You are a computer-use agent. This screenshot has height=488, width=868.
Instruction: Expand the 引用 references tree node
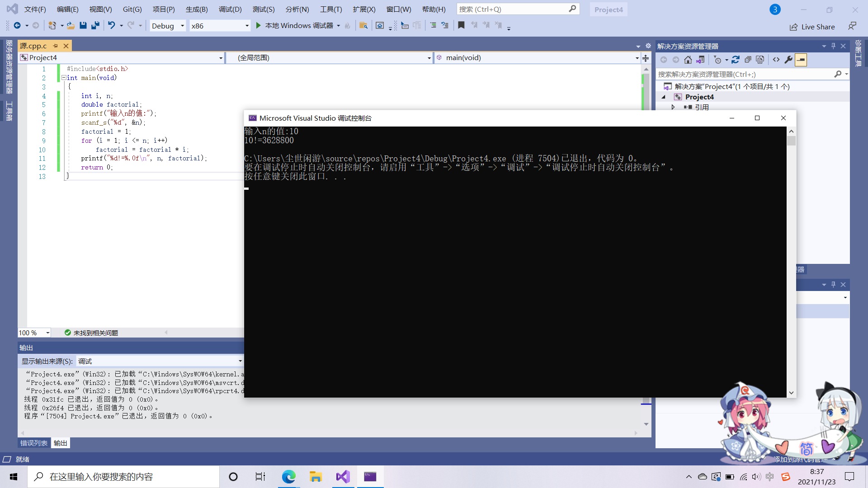point(673,107)
